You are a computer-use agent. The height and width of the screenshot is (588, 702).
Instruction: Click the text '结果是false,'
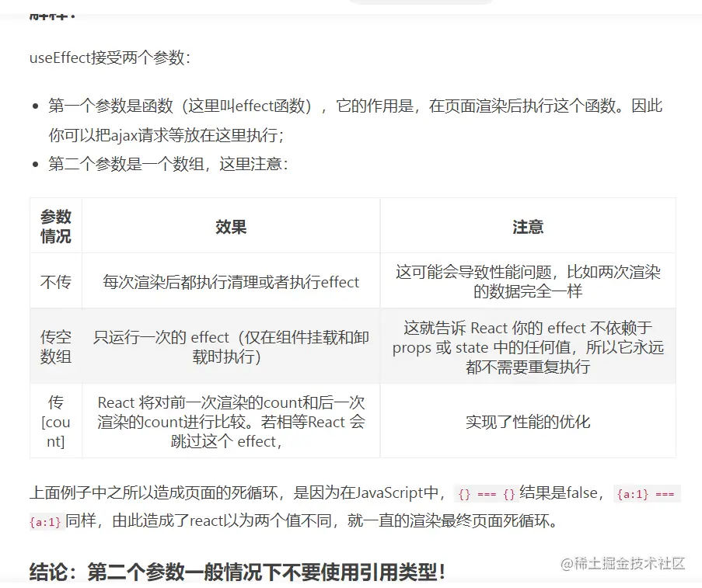(x=562, y=493)
